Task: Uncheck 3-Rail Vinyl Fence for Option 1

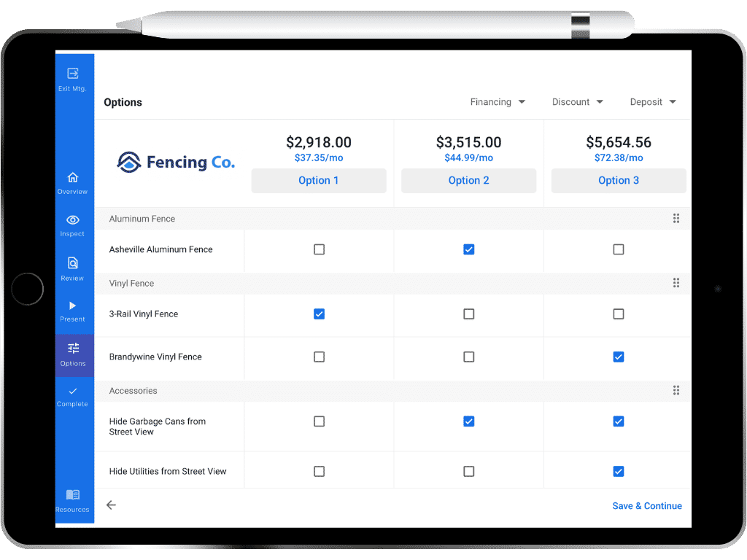Action: (320, 314)
